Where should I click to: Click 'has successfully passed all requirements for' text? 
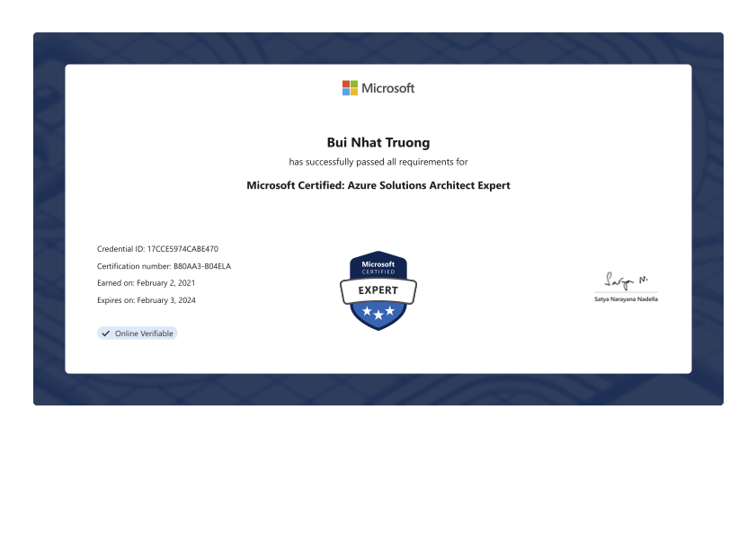tap(378, 162)
